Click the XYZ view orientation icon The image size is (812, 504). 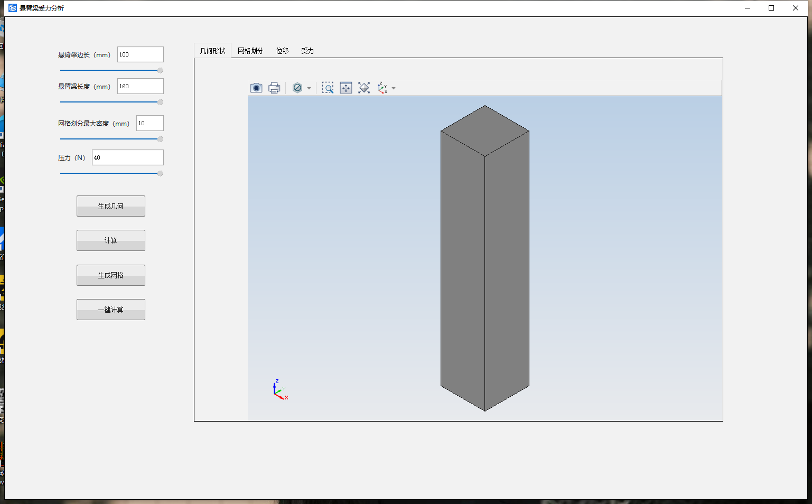click(x=382, y=88)
